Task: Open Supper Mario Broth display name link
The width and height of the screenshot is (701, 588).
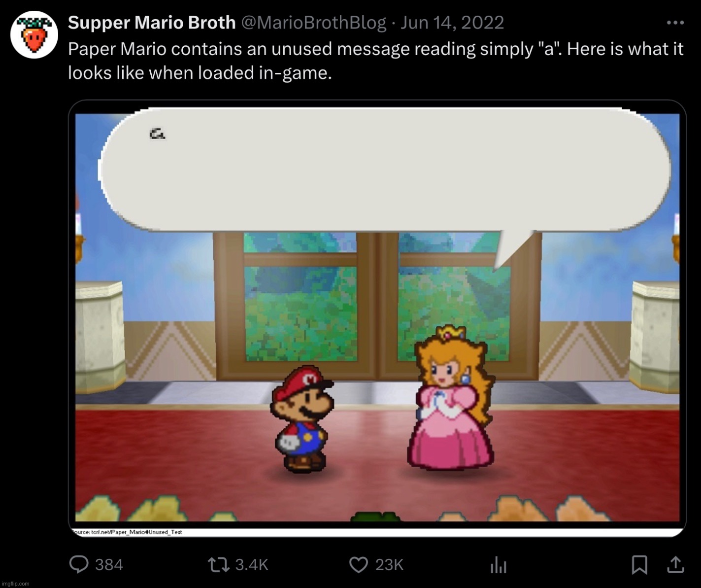Action: pos(152,23)
